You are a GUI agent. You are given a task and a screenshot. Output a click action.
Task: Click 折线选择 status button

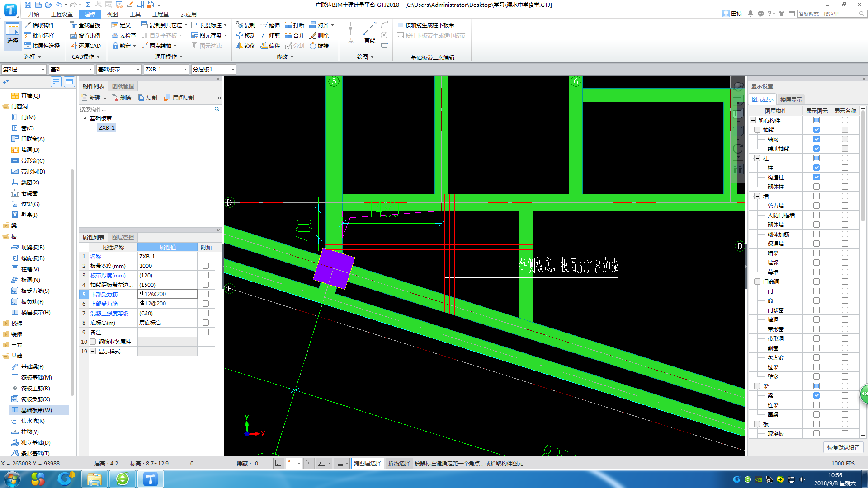click(399, 463)
